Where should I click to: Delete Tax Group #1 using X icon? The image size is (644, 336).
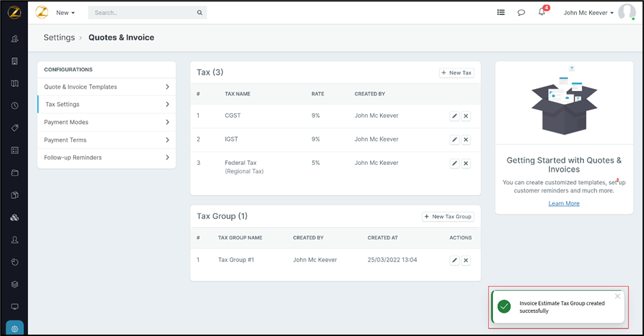point(466,261)
